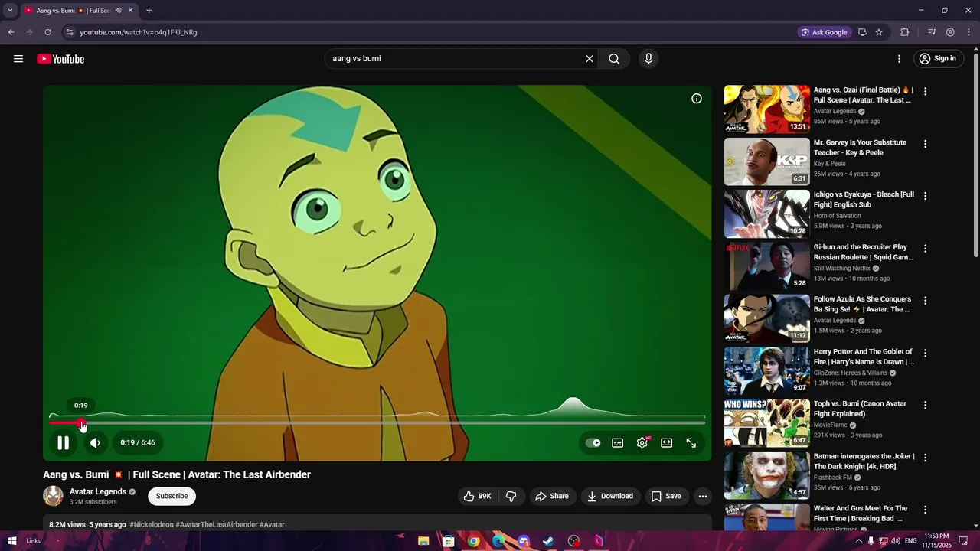Click the red progress bar scrubber handle
The height and width of the screenshot is (551, 980).
tap(82, 422)
